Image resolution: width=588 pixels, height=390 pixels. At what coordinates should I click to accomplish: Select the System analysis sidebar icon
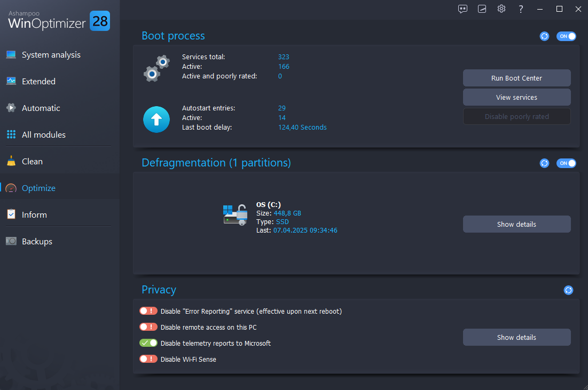pyautogui.click(x=11, y=54)
